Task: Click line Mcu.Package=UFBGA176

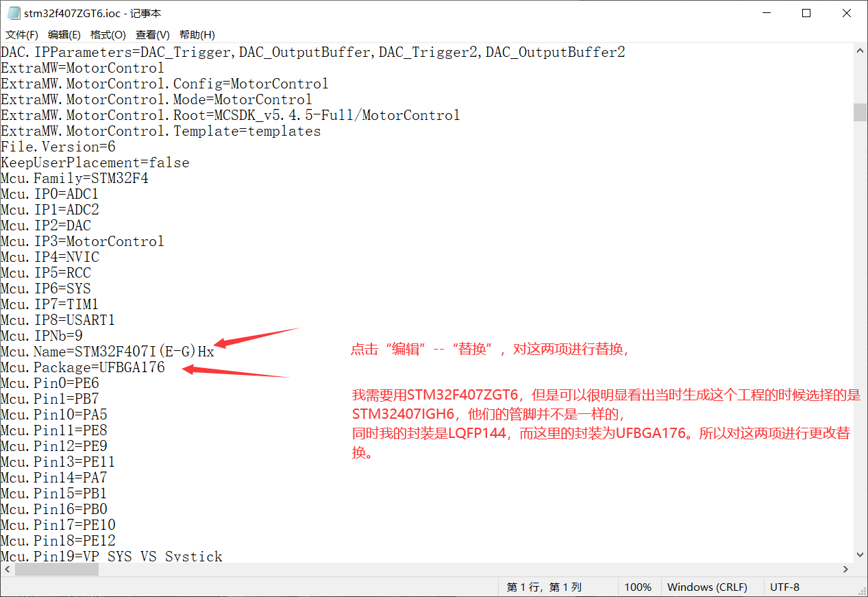Action: [x=83, y=367]
